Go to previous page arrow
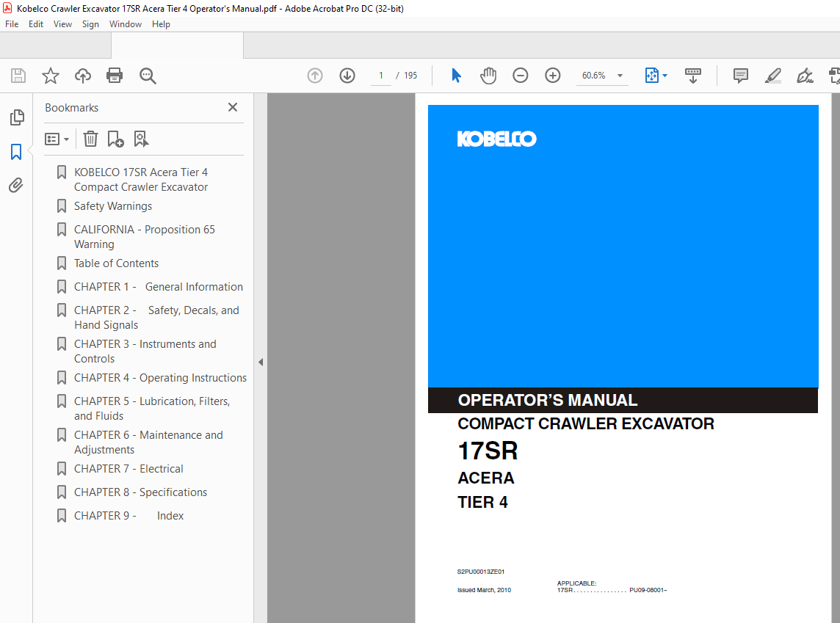Viewport: 840px width, 623px height. tap(315, 76)
